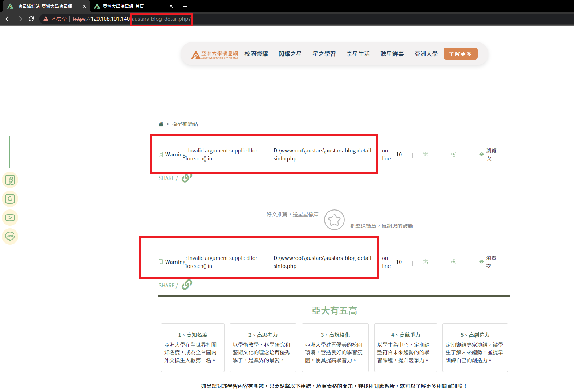This screenshot has width=574, height=392.
Task: Close the 亞洲大學摘星網-首頁 tab
Action: (x=171, y=6)
